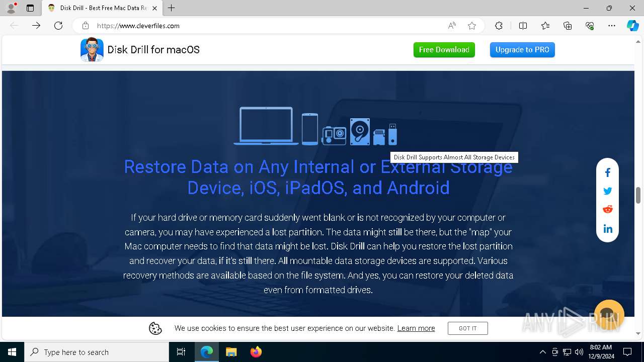Toggle split screen view
This screenshot has width=644, height=362.
click(523, 26)
